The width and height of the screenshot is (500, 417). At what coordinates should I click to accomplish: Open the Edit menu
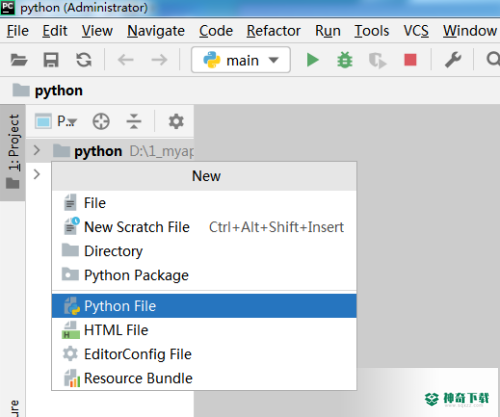tap(55, 31)
